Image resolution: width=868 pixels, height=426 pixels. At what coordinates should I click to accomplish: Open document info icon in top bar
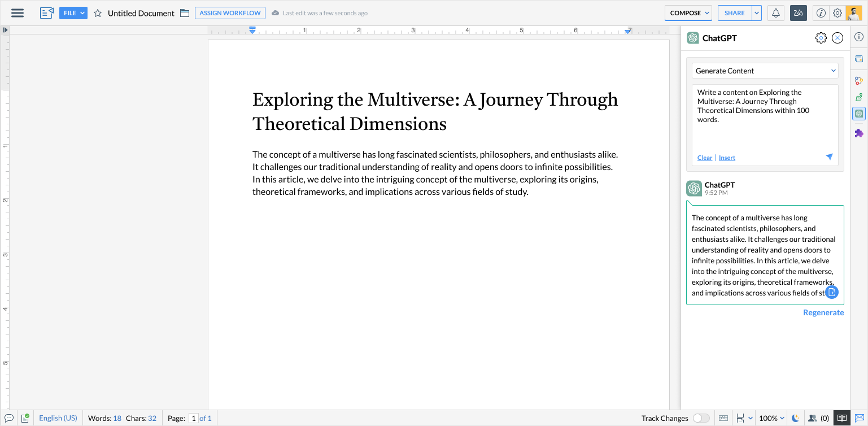[821, 13]
